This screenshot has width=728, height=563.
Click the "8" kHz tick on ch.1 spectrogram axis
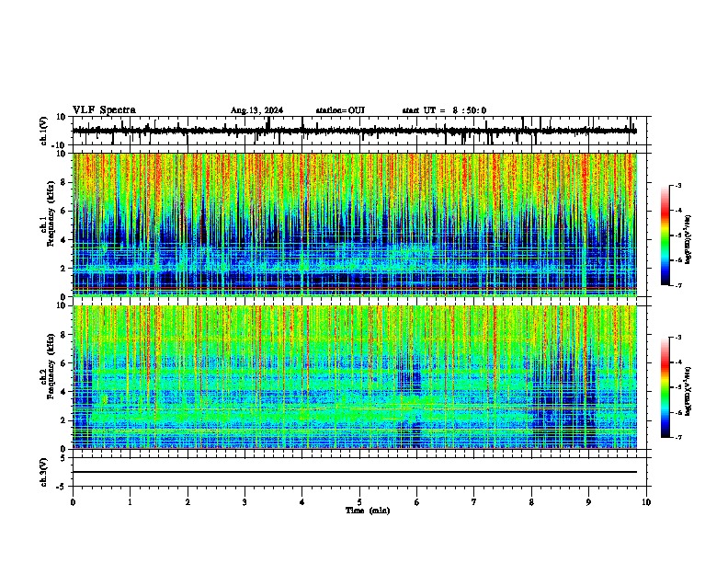coord(64,182)
